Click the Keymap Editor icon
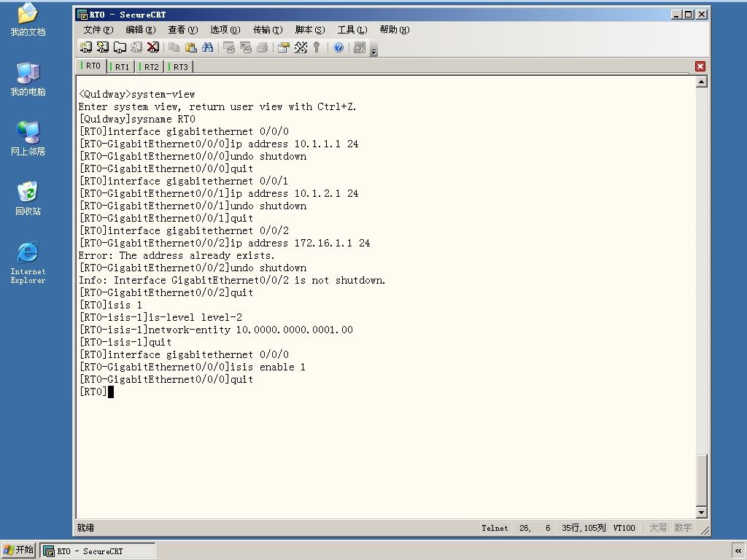 click(301, 47)
